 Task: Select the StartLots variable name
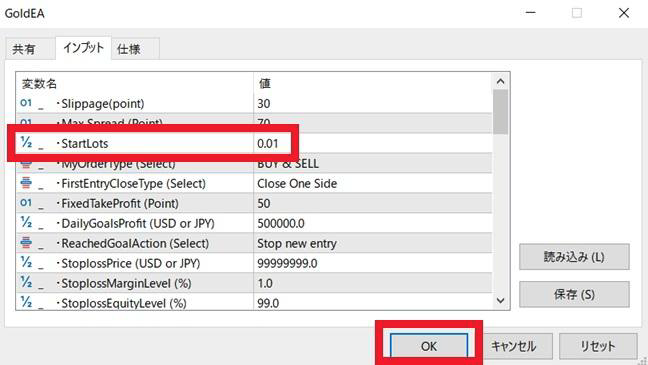[84, 143]
